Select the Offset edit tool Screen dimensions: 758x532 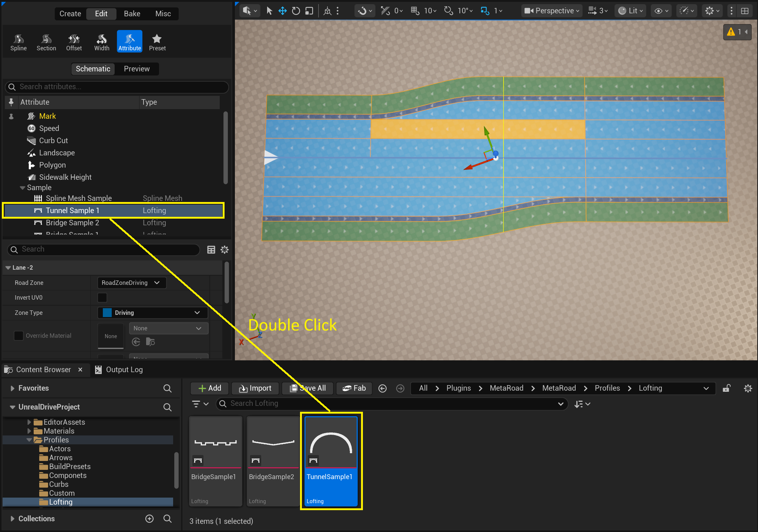(74, 42)
